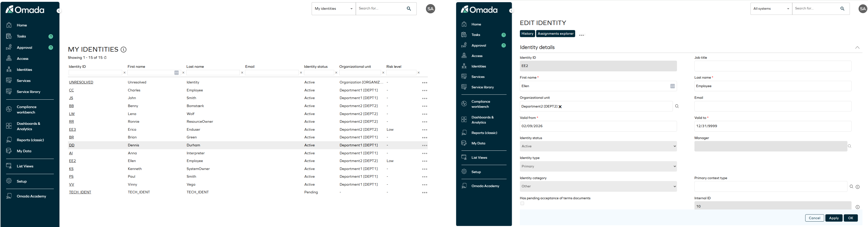Open row actions for Dennis Durham
The height and width of the screenshot is (227, 868).
tap(425, 146)
